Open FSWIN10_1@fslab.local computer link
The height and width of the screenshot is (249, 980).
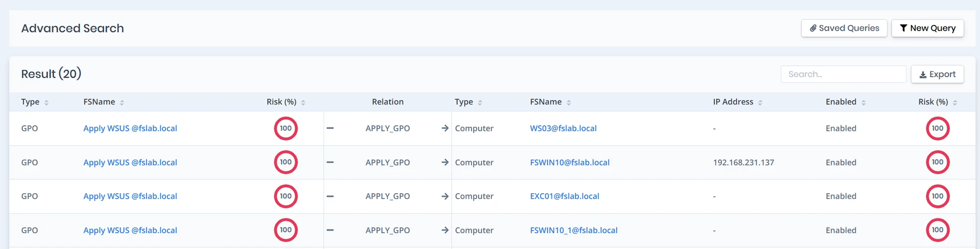(x=574, y=231)
